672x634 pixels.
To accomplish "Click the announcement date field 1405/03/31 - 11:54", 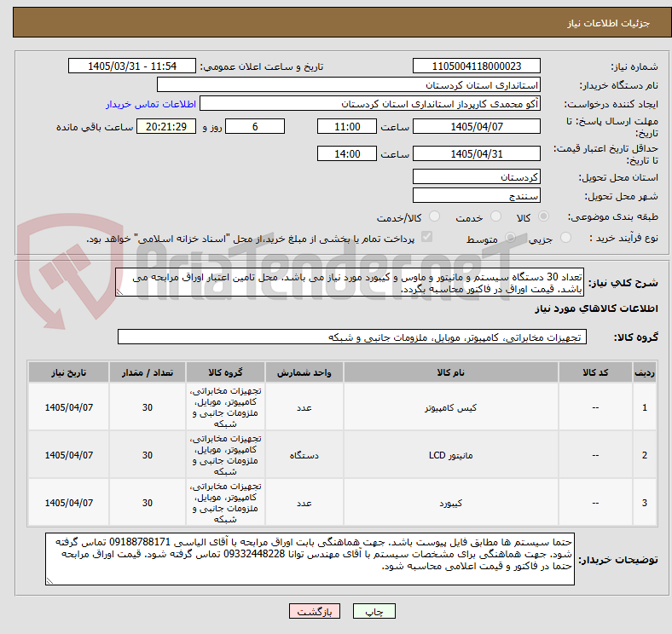I will [132, 66].
